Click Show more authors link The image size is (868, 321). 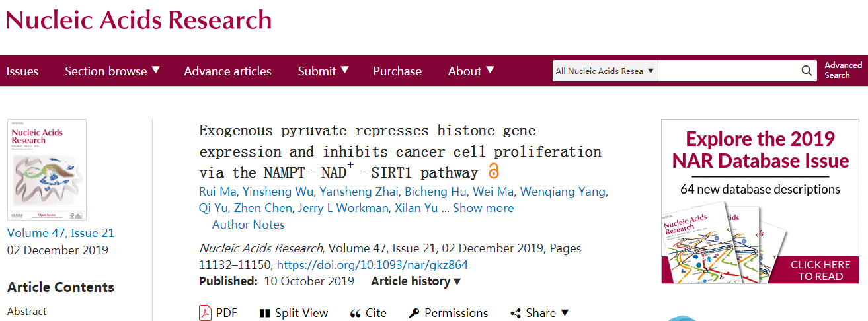coord(483,208)
